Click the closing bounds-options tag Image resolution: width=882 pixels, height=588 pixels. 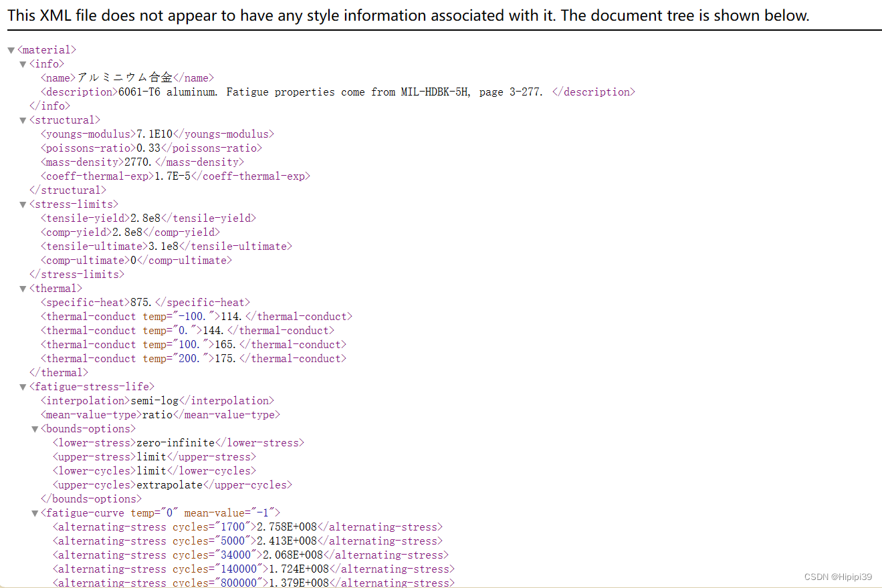tap(91, 499)
